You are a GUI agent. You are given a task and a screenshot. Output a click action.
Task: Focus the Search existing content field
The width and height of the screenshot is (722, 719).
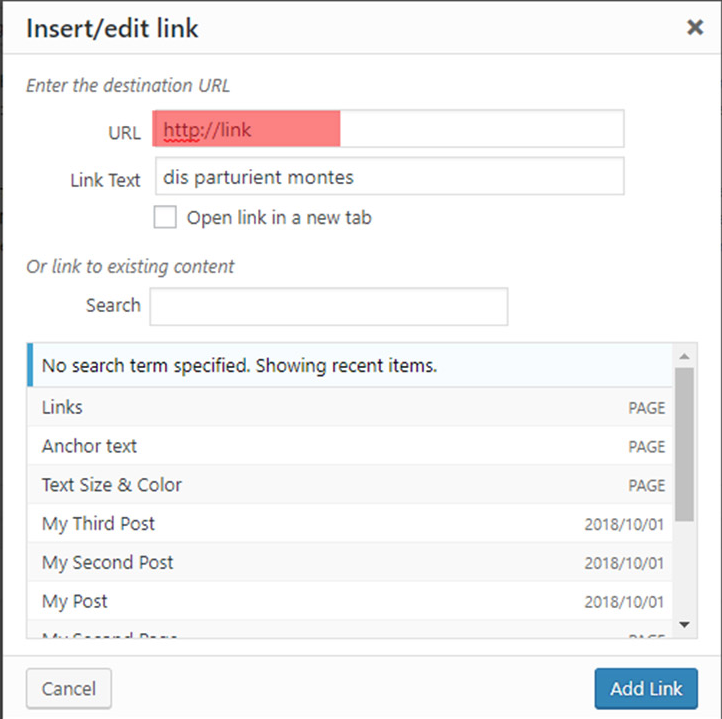328,306
